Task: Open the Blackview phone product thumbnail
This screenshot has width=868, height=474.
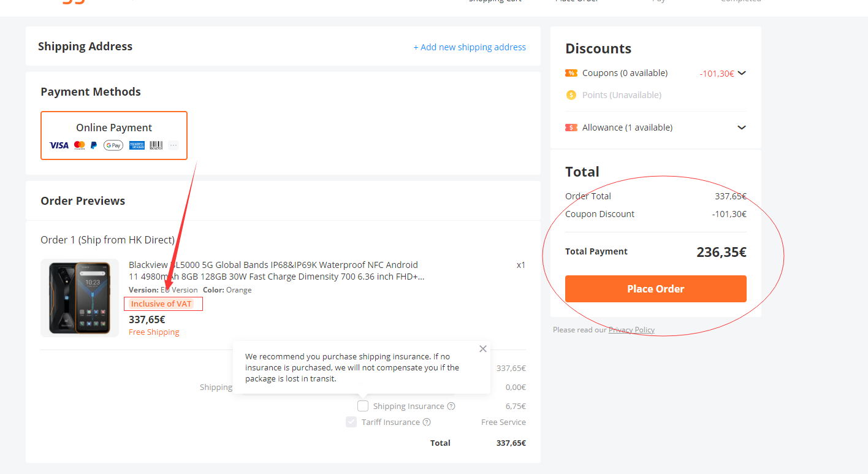Action: 80,298
